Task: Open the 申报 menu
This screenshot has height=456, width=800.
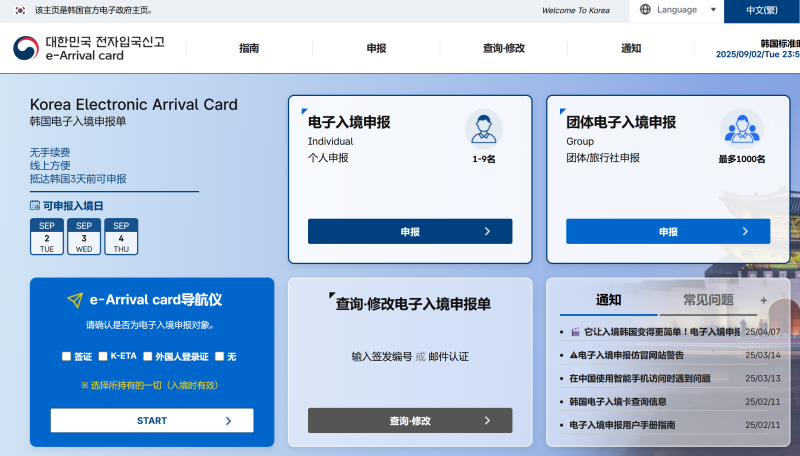Action: [376, 48]
